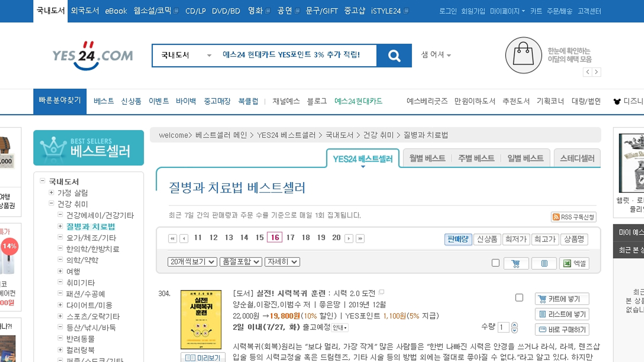Open the 20개씩보기 dropdown
This screenshot has height=362, width=644.
[x=192, y=262]
